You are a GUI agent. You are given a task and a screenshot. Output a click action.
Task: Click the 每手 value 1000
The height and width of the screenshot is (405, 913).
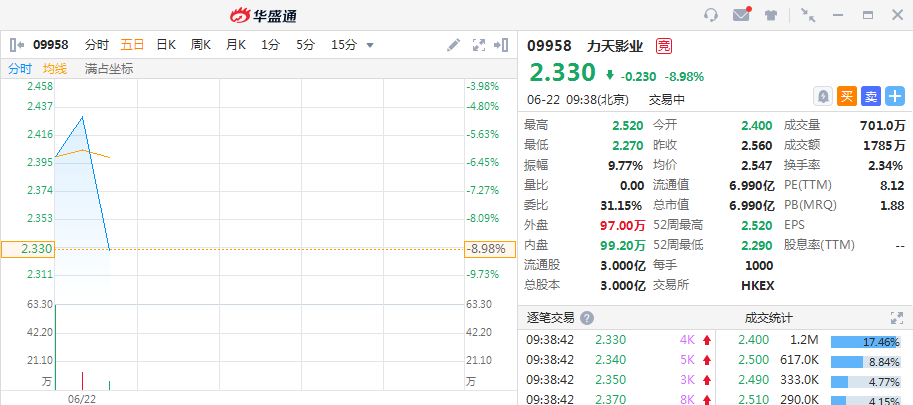point(759,266)
